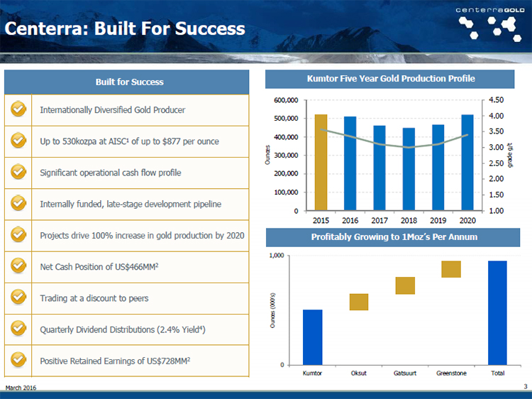Click text Internationally Diversified Gold Producer
Viewport: 532px width, 399px height.
click(x=113, y=110)
